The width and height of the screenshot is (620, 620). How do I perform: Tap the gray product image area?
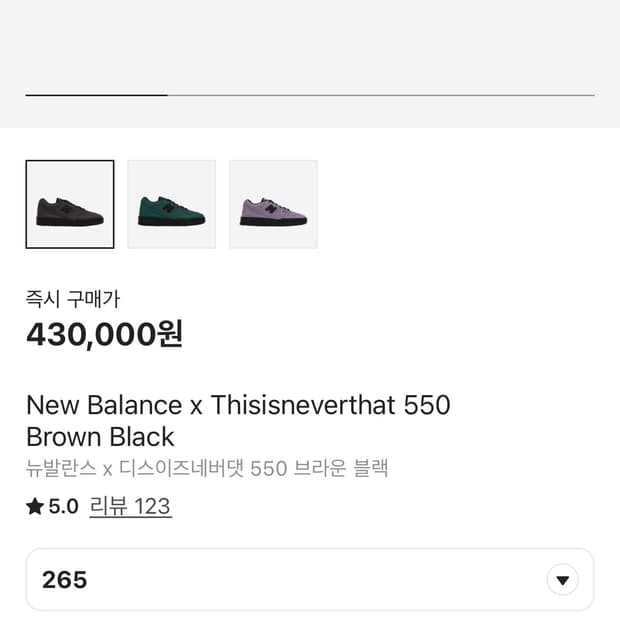310,45
